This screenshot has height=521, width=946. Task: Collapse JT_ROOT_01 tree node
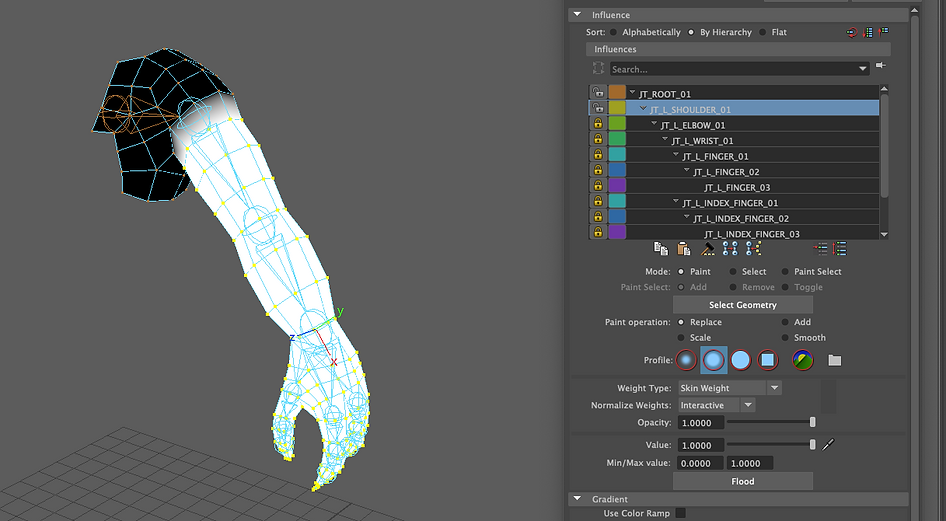(x=632, y=92)
